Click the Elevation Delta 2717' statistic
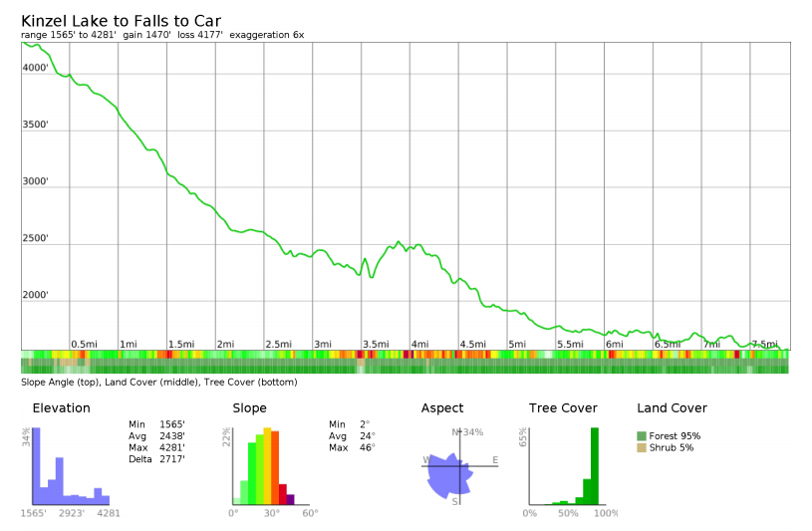 click(156, 460)
